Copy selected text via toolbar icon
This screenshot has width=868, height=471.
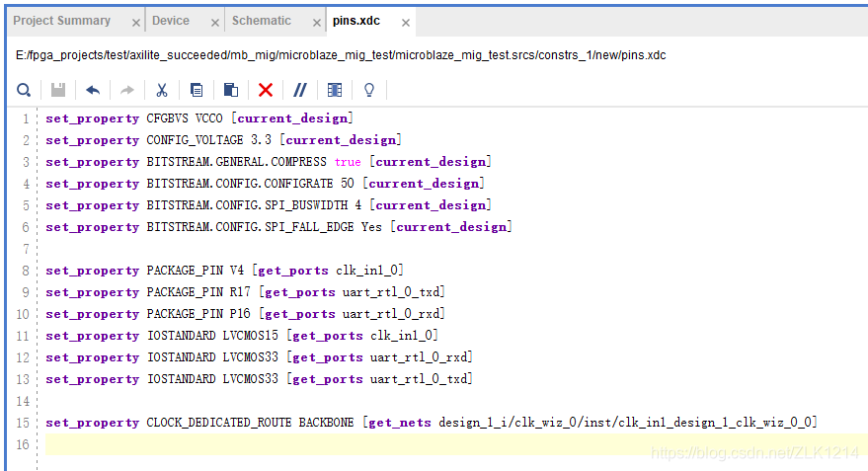pyautogui.click(x=196, y=90)
